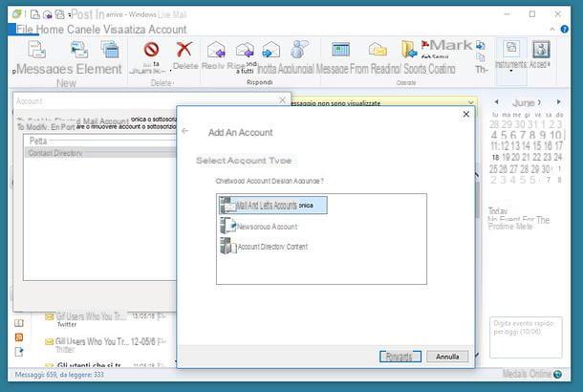
Task: Select day 22 in the calendar
Action: click(536, 157)
